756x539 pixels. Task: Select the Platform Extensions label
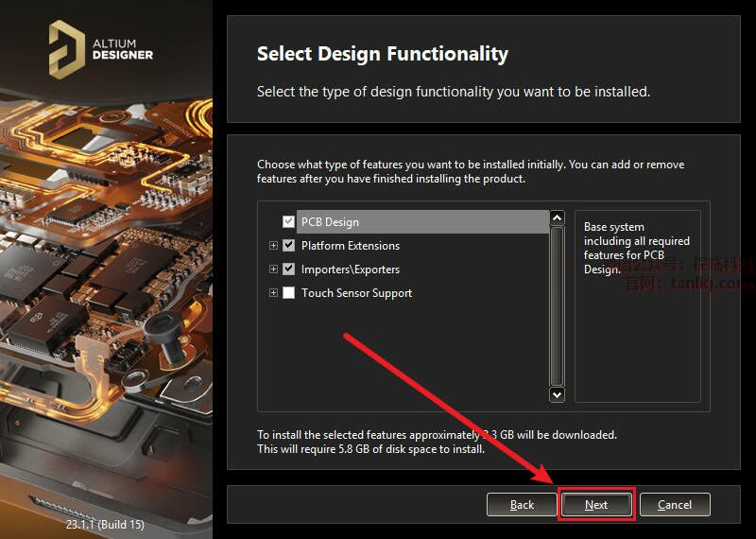point(351,246)
